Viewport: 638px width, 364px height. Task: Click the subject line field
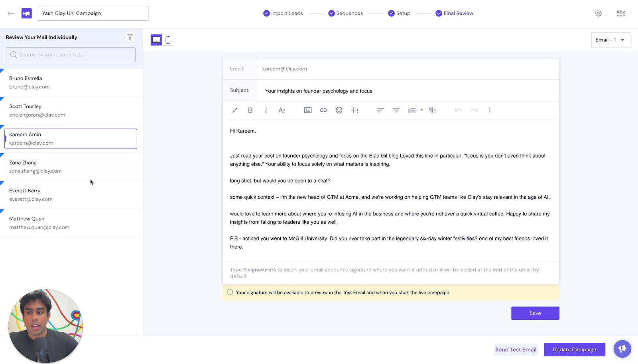(x=408, y=91)
